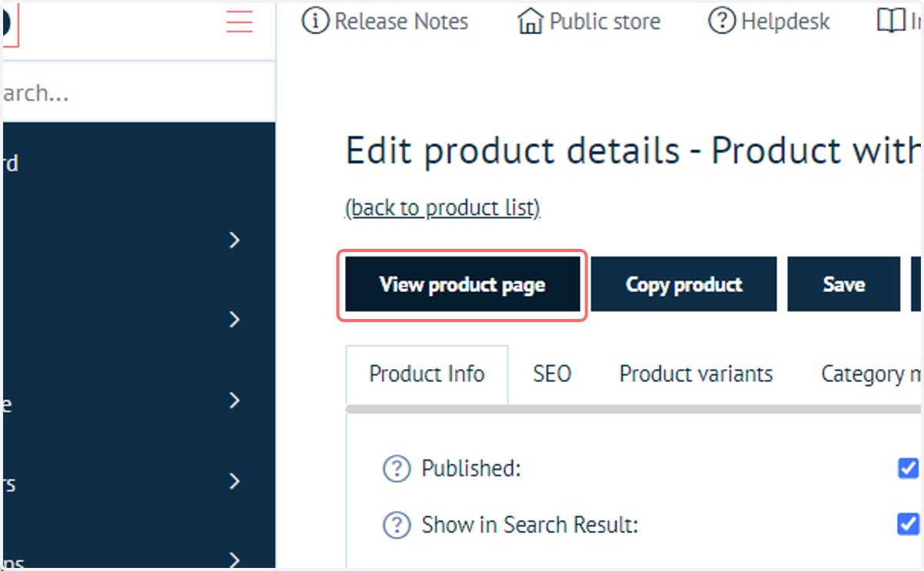
Task: Open Release Notes link
Action: [x=385, y=22]
